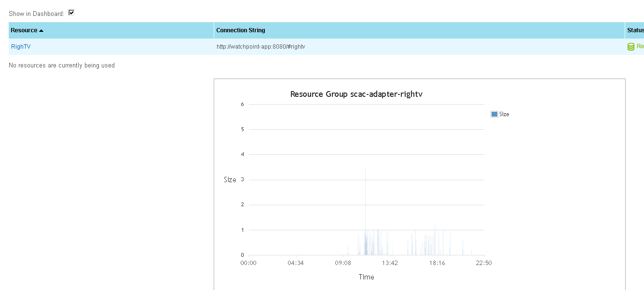644x292 pixels.
Task: Click the Time x-axis title
Action: pyautogui.click(x=366, y=277)
